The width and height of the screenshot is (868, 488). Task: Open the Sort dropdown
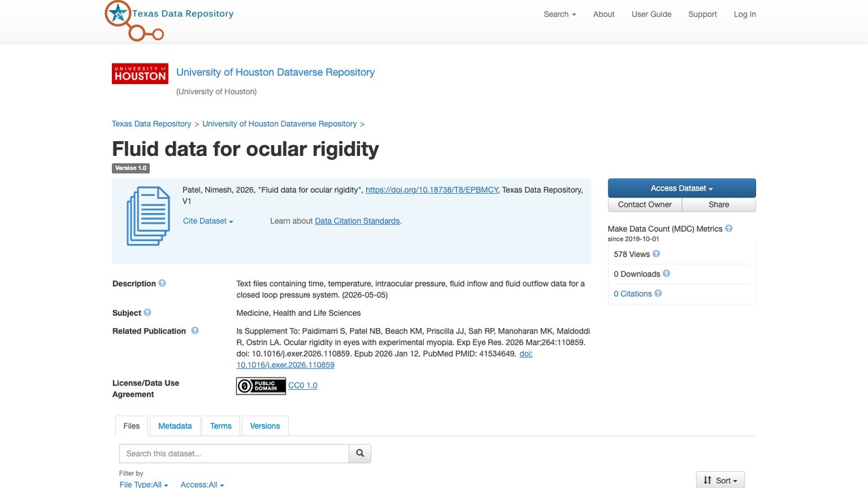tap(721, 480)
